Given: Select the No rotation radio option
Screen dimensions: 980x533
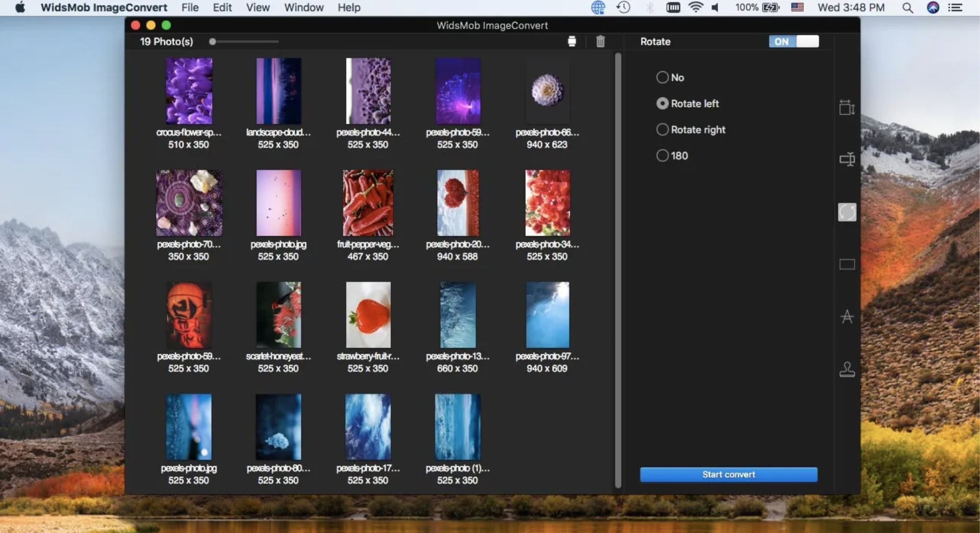Looking at the screenshot, I should coord(662,77).
